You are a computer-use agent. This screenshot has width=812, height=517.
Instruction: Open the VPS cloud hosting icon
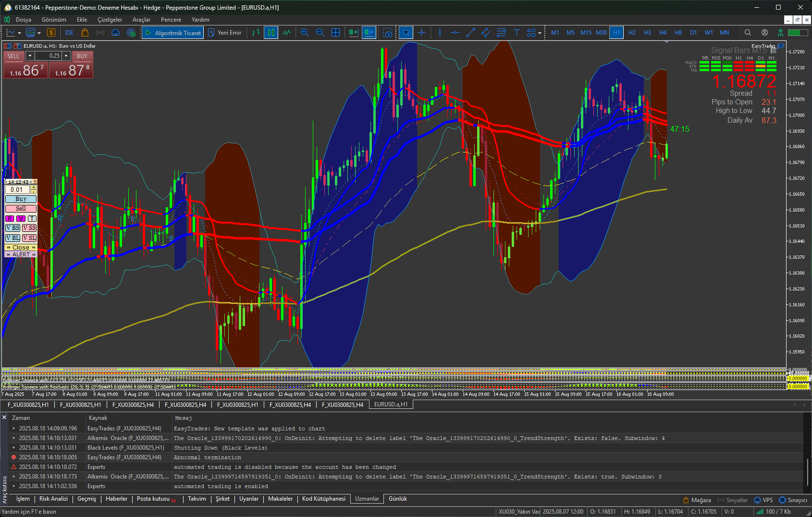tap(116, 33)
